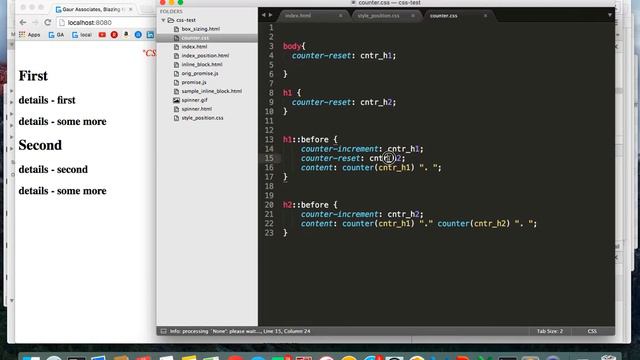
Task: Toggle the sidebar panel switcher icon
Action: tap(163, 331)
